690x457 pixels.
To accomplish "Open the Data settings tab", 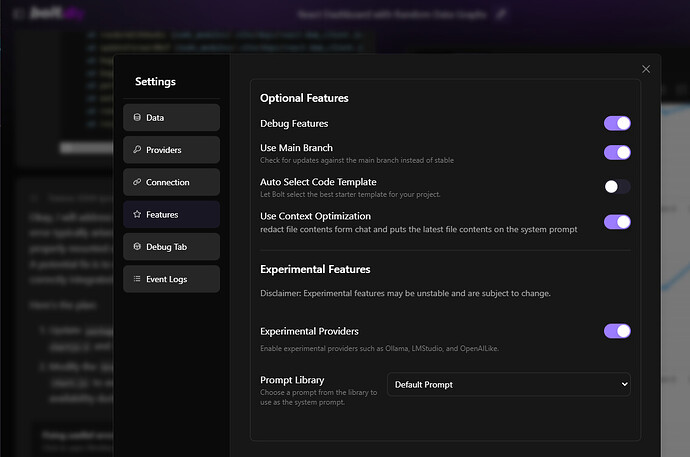I will coord(171,117).
